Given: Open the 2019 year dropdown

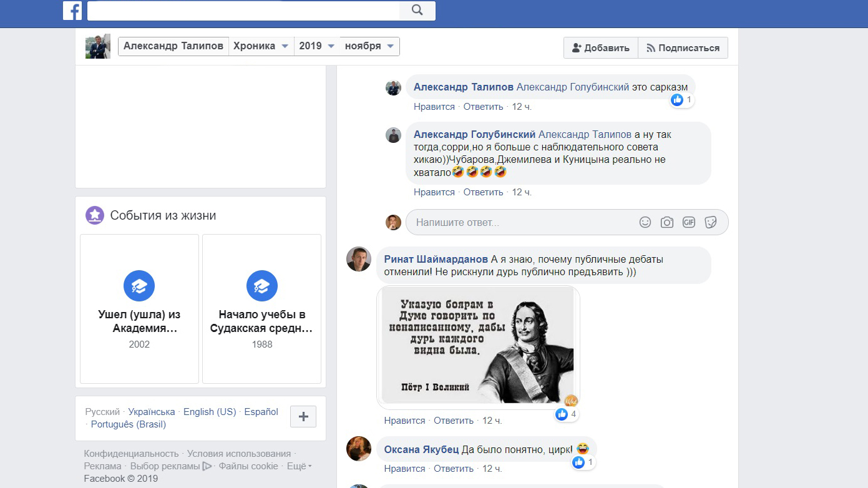Looking at the screenshot, I should (316, 46).
